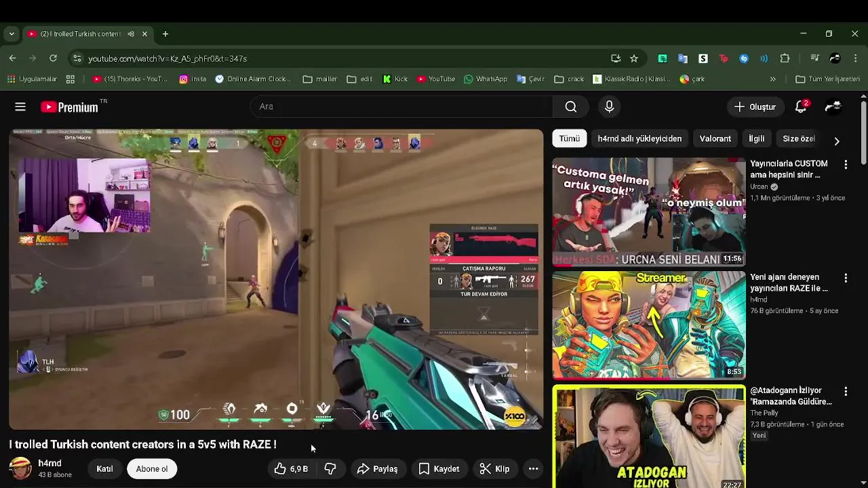This screenshot has width=868, height=488.
Task: Open h4rnd channel avatar
Action: [x=20, y=468]
